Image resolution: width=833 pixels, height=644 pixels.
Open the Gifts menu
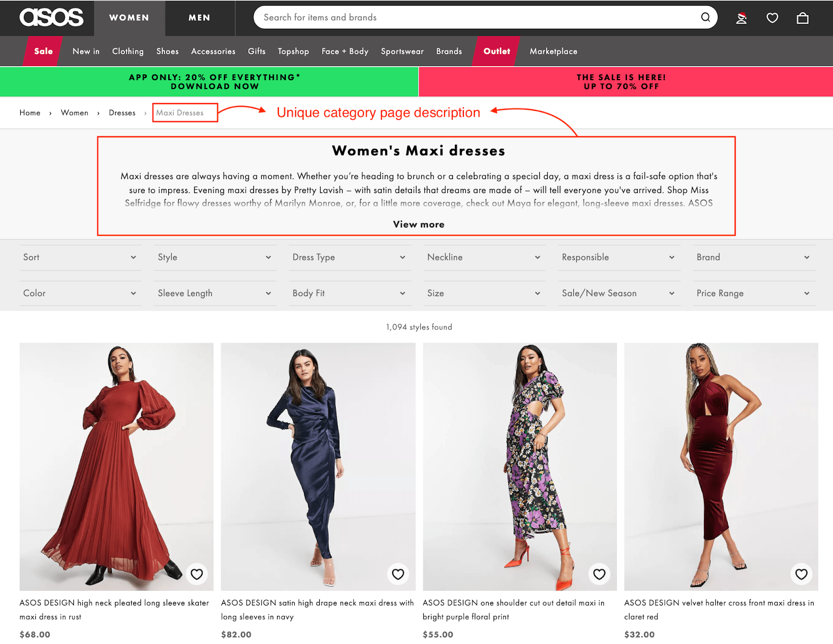click(x=257, y=51)
